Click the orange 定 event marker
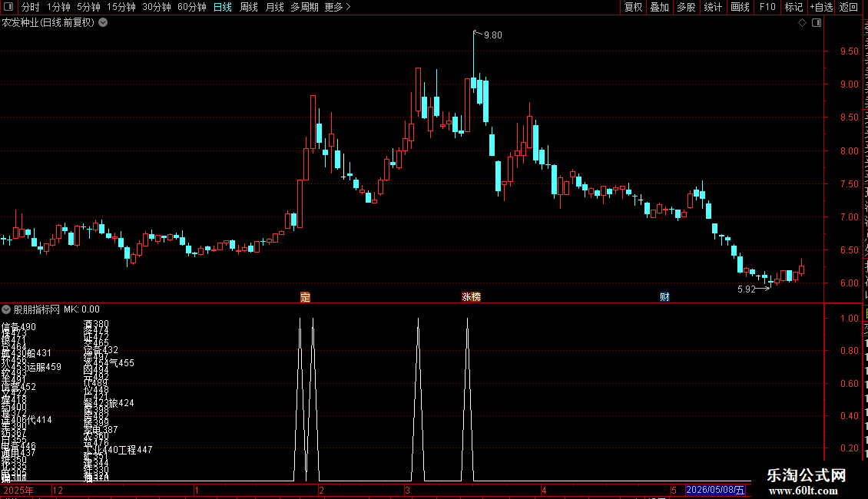Viewport: 868px width, 499px height. pos(305,297)
